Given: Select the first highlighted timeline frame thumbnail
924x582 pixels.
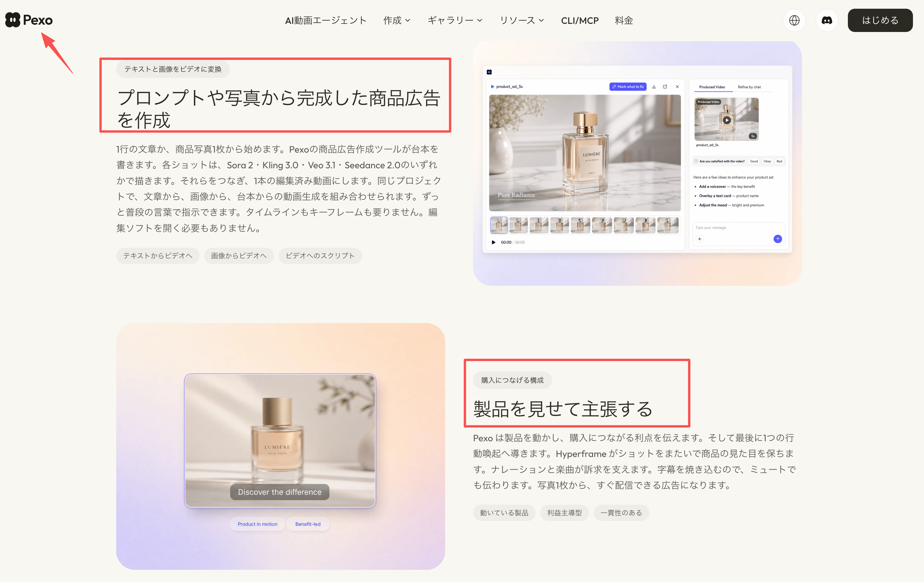Looking at the screenshot, I should [x=499, y=225].
